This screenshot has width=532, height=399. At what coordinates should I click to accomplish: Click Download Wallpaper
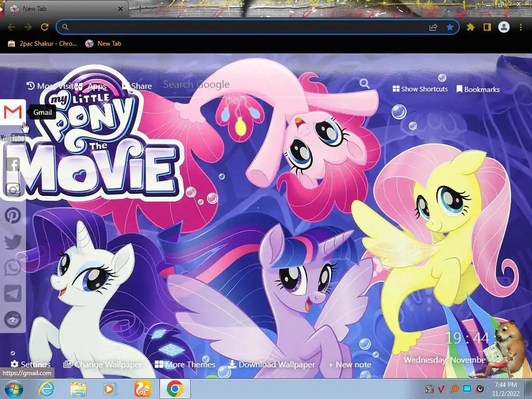pos(272,364)
